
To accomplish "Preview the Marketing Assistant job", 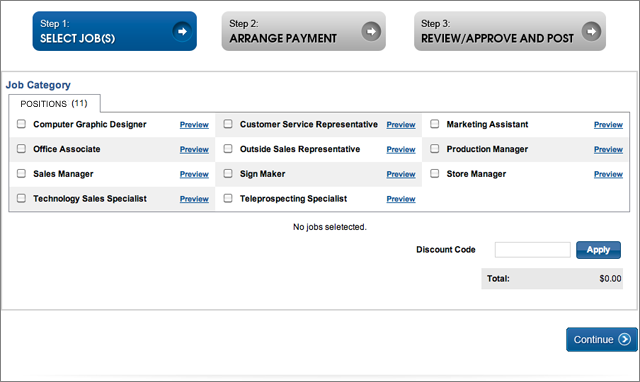I will point(608,125).
